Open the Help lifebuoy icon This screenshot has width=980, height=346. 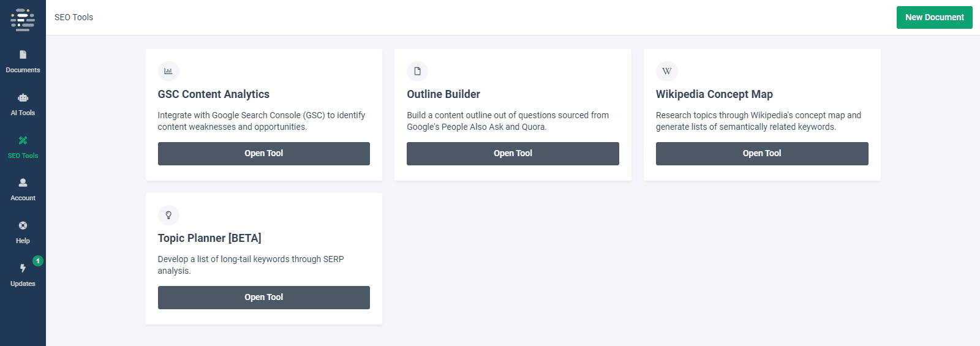click(23, 225)
